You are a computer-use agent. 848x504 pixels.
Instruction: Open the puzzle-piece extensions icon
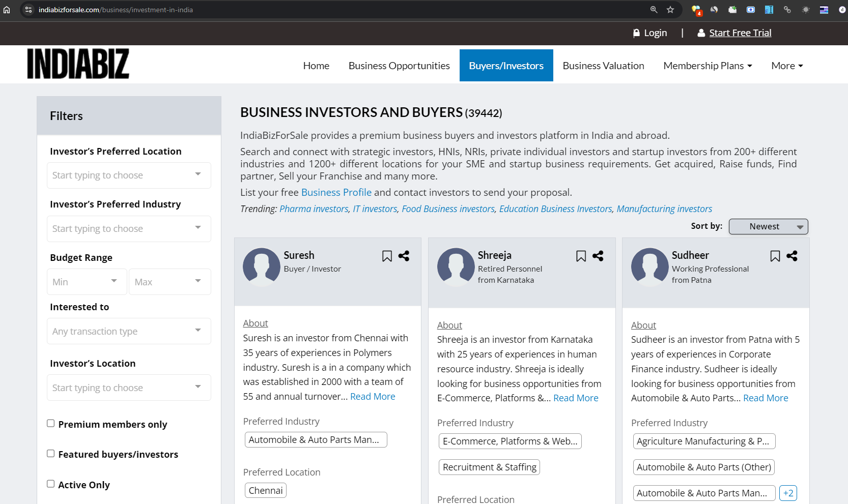point(732,10)
